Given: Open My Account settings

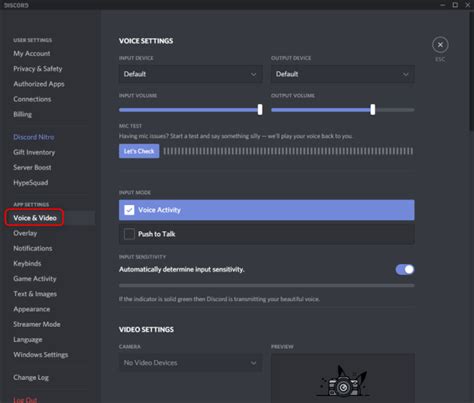Looking at the screenshot, I should click(x=32, y=53).
